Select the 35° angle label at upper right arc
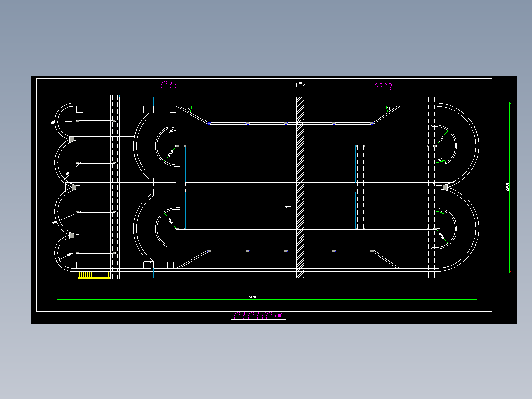 click(440, 160)
